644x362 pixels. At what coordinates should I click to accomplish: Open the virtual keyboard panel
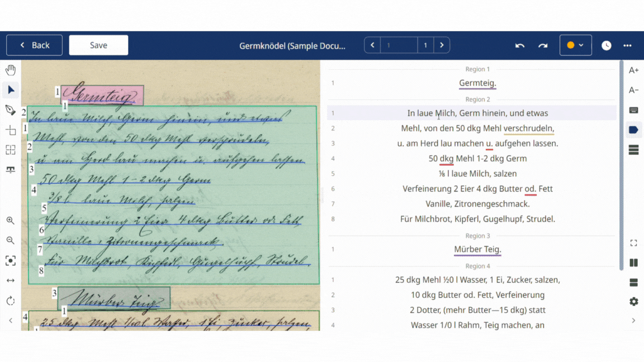633,110
